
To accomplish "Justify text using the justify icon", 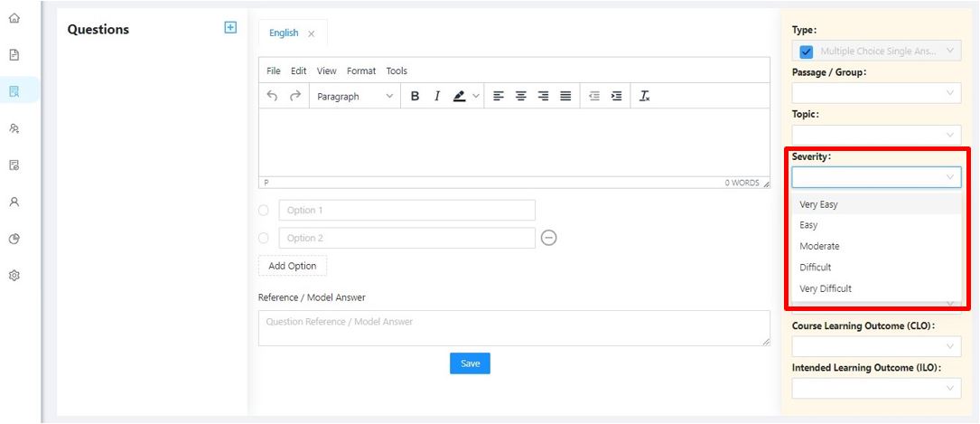I will (565, 96).
